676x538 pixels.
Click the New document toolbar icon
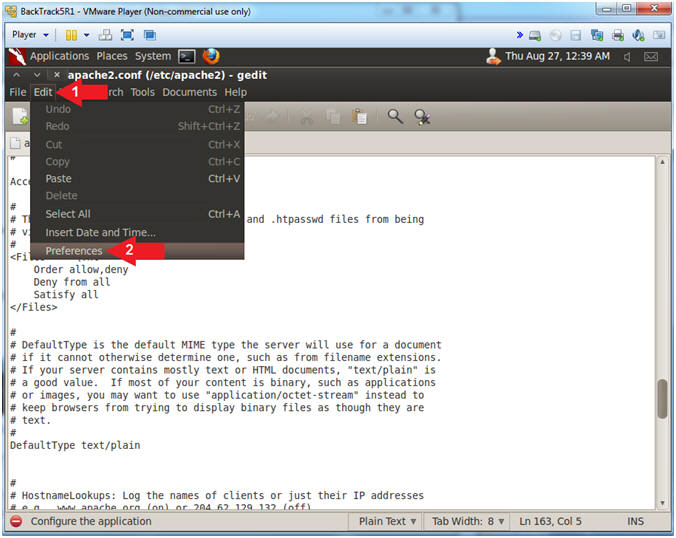point(19,117)
